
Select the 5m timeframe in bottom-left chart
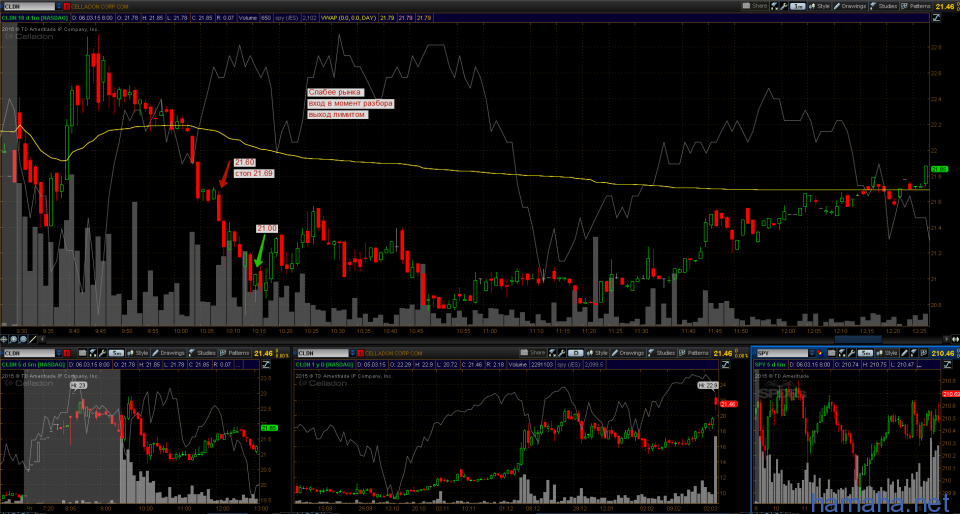pyautogui.click(x=116, y=353)
